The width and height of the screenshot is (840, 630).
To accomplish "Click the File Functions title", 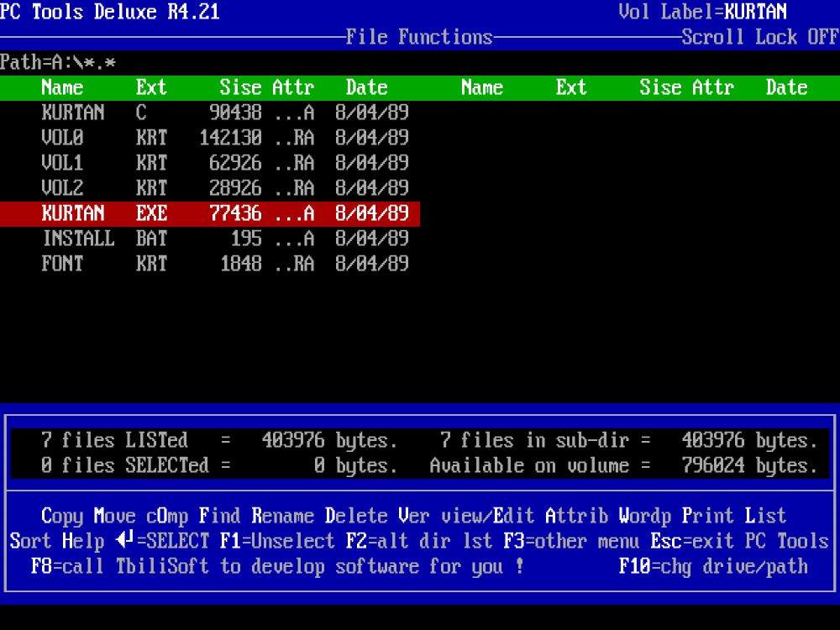I will 419,37.
